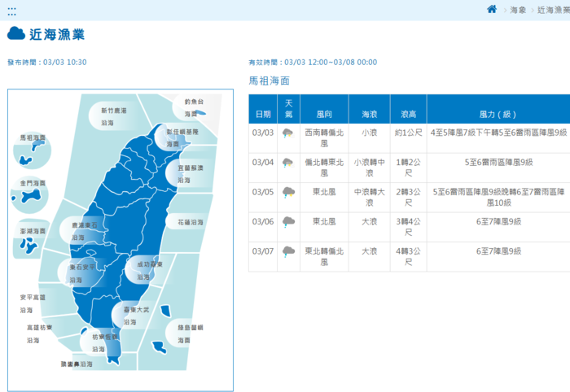Select 宜蘭蘇澳沿海 area on map

pyautogui.click(x=191, y=173)
